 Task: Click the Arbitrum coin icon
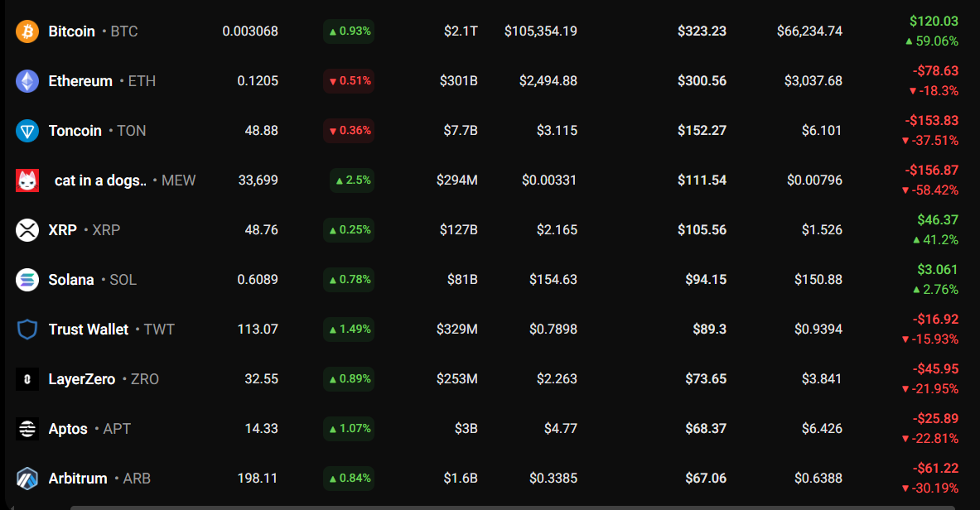click(x=27, y=479)
